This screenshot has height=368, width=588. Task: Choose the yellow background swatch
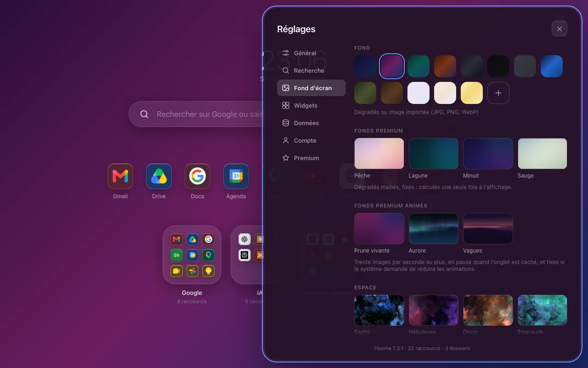pyautogui.click(x=472, y=93)
